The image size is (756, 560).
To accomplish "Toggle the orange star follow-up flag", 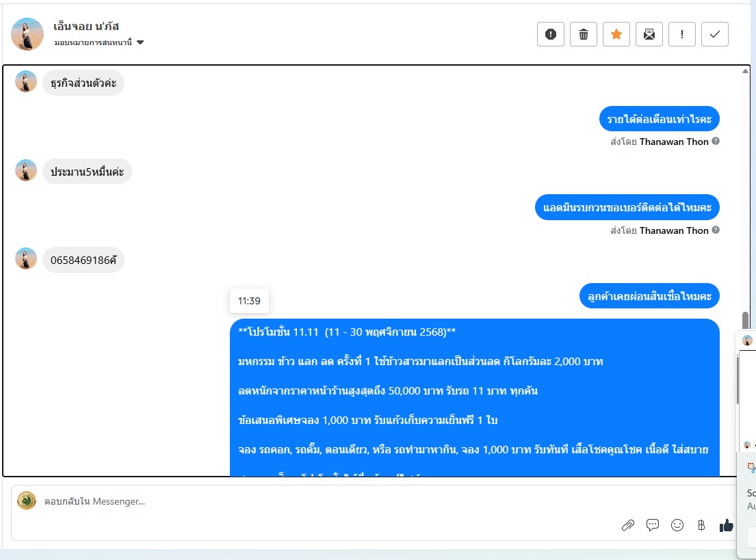I will point(616,34).
